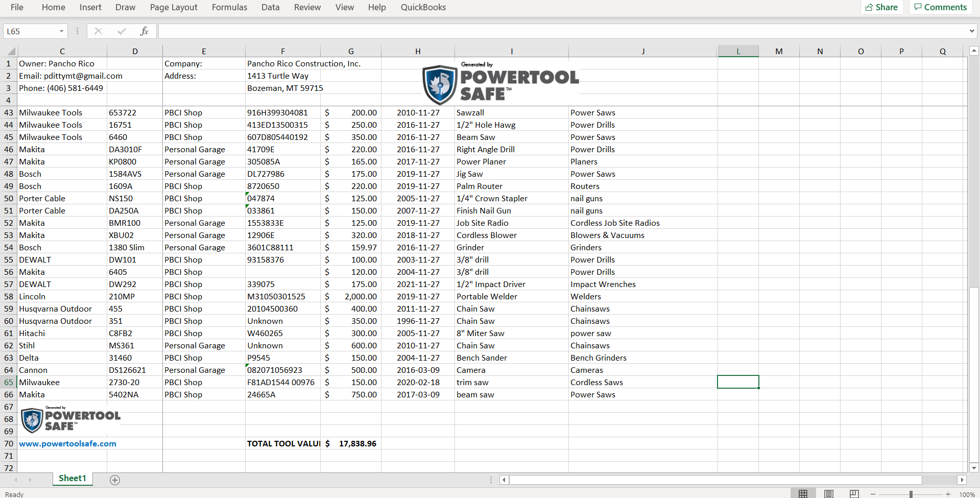Select the date cell 1996-11-27
This screenshot has height=498, width=980.
pos(418,321)
